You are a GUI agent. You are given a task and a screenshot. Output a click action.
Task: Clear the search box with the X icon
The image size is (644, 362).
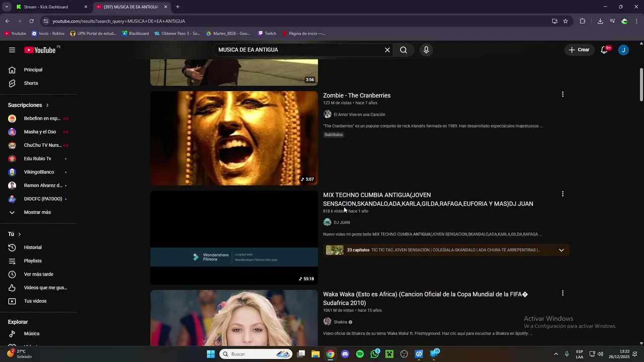[x=387, y=50]
